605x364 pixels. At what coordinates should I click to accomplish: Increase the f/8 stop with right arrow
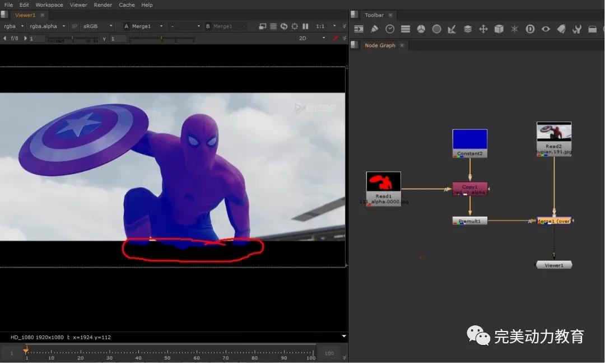click(25, 38)
